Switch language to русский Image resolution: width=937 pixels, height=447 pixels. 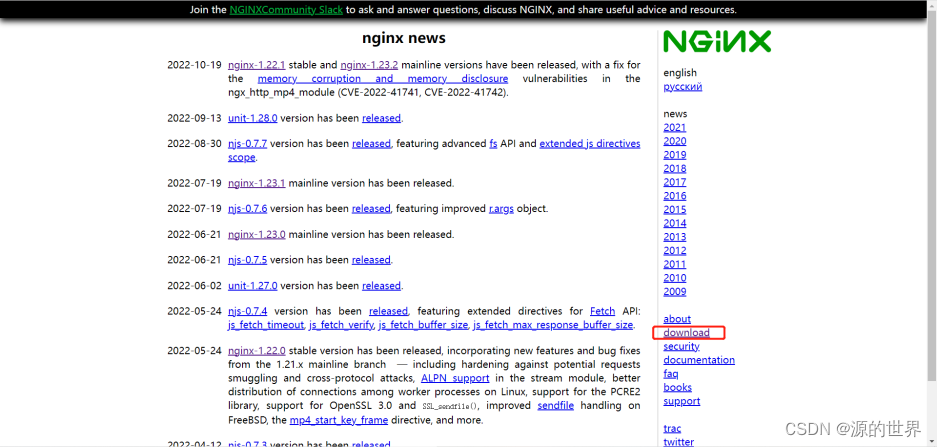682,87
